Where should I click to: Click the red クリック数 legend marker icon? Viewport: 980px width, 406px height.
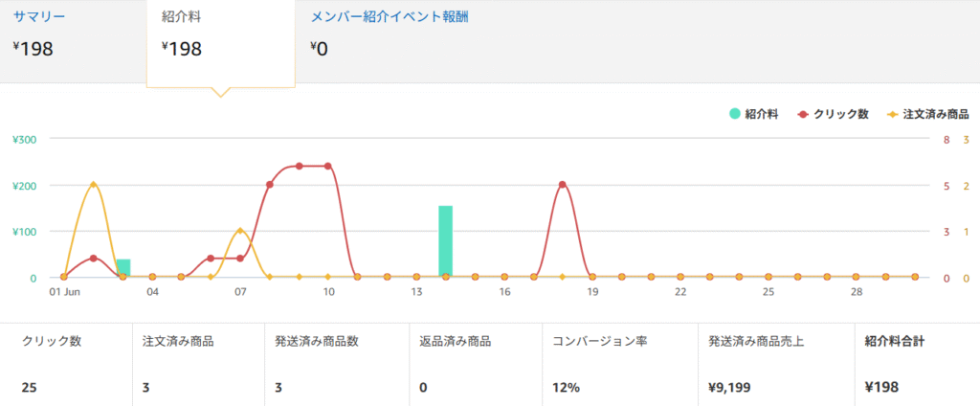(803, 114)
